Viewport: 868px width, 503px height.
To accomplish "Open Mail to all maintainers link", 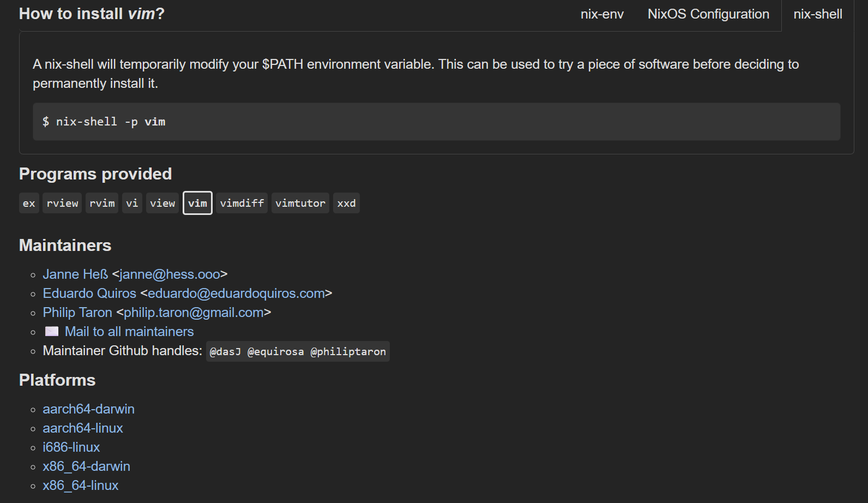I will point(129,331).
